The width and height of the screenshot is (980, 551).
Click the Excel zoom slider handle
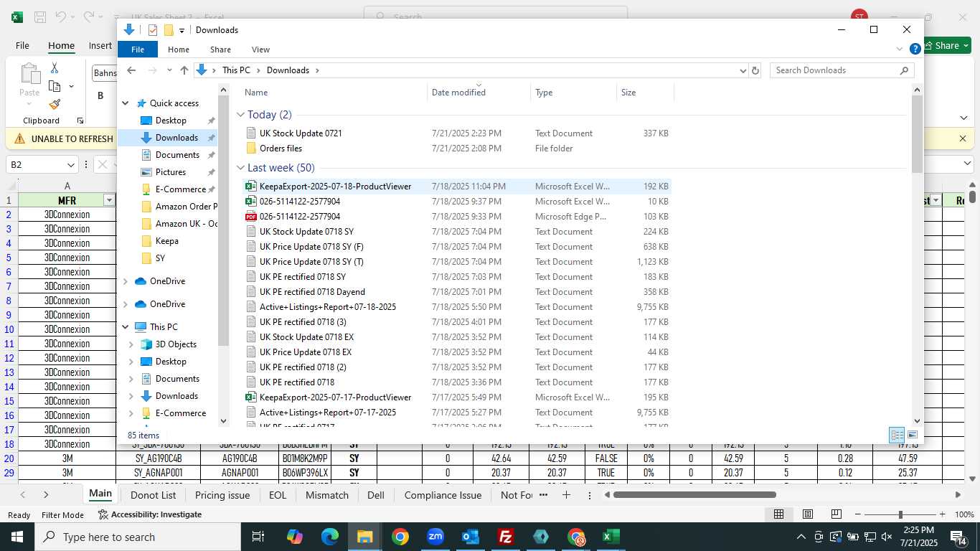(x=900, y=514)
